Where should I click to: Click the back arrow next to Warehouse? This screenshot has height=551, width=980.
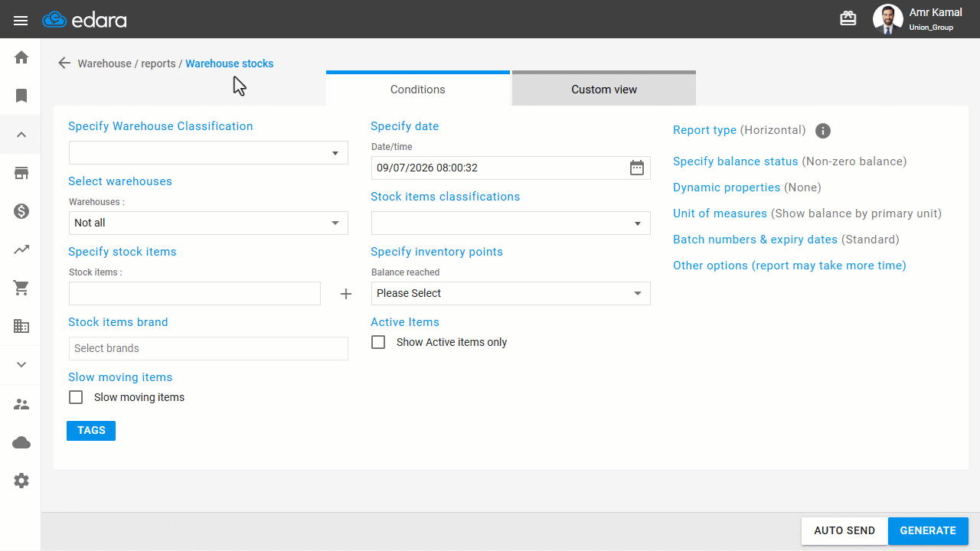click(x=64, y=64)
